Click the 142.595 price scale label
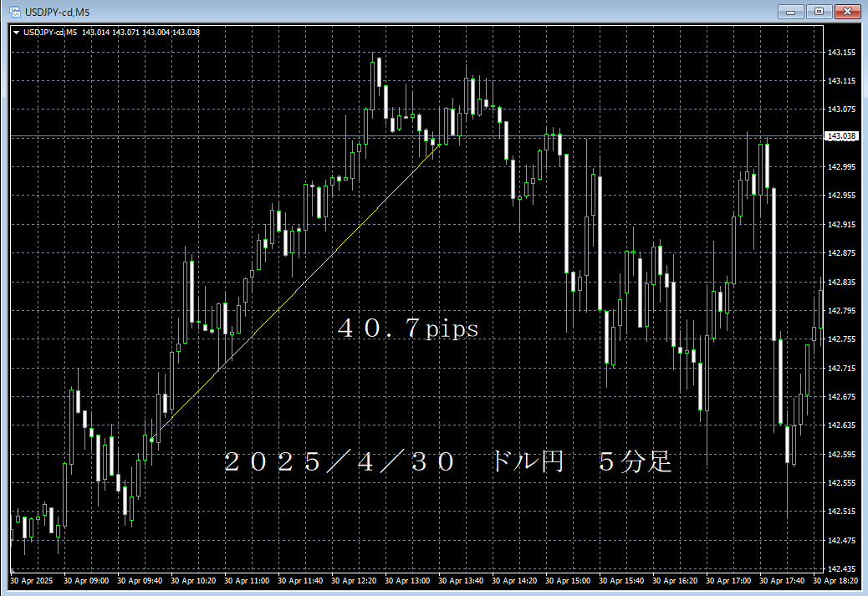The height and width of the screenshot is (596, 868). (841, 455)
